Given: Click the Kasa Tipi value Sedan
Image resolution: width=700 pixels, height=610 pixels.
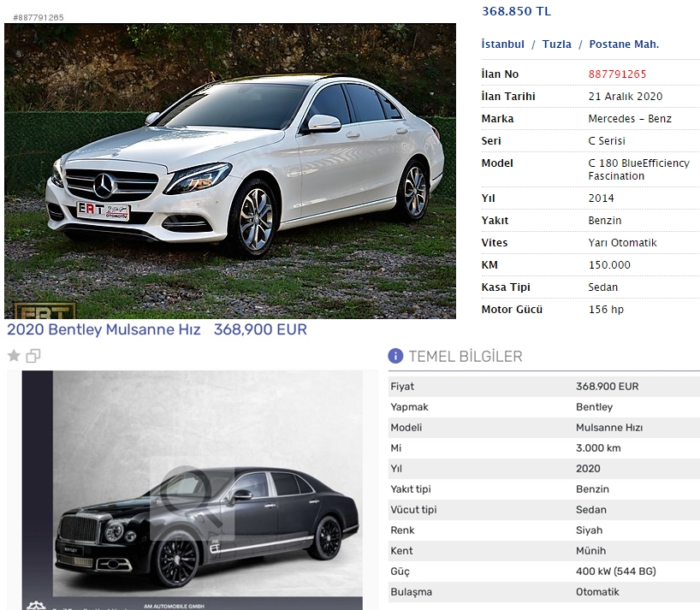Looking at the screenshot, I should click(602, 287).
